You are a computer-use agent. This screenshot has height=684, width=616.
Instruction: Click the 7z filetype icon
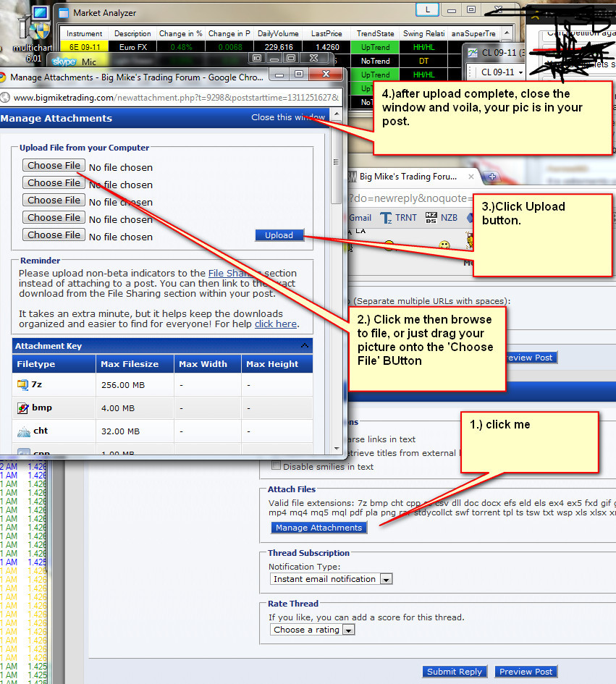pos(22,384)
